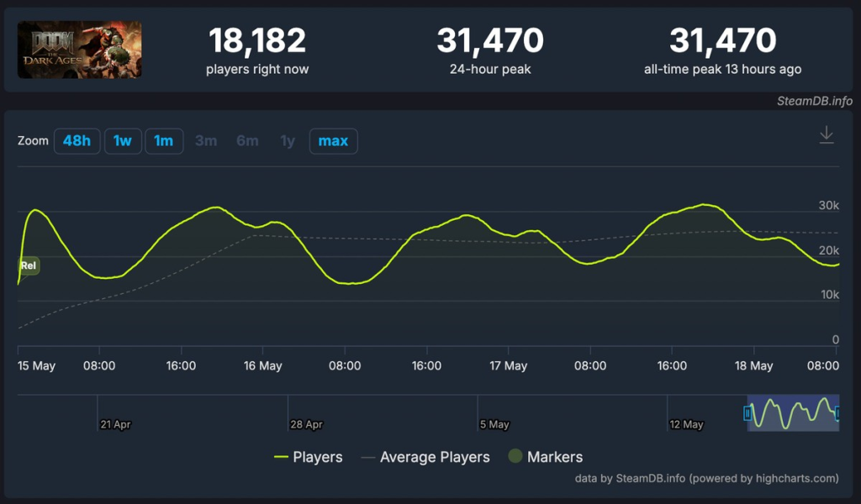Switch zoom to 1m
The height and width of the screenshot is (504, 861).
coord(164,141)
